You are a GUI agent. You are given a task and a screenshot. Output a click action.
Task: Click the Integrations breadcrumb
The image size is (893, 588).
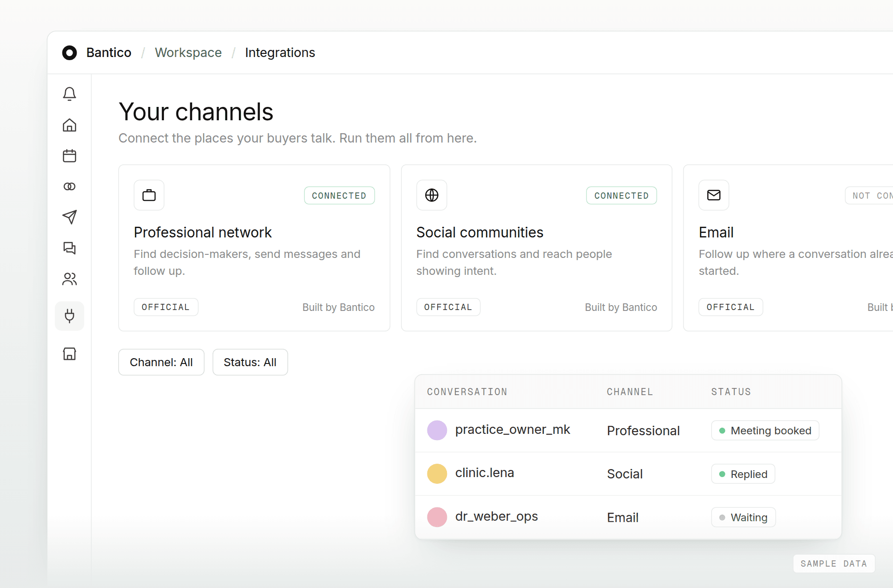tap(280, 53)
